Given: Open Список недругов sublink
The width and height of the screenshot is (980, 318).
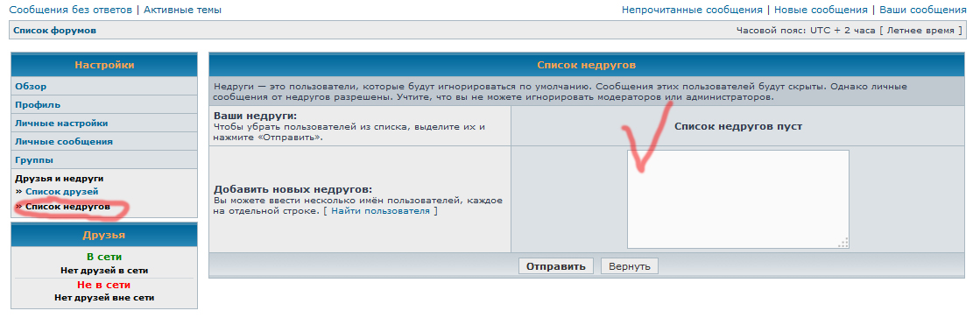Looking at the screenshot, I should point(67,206).
